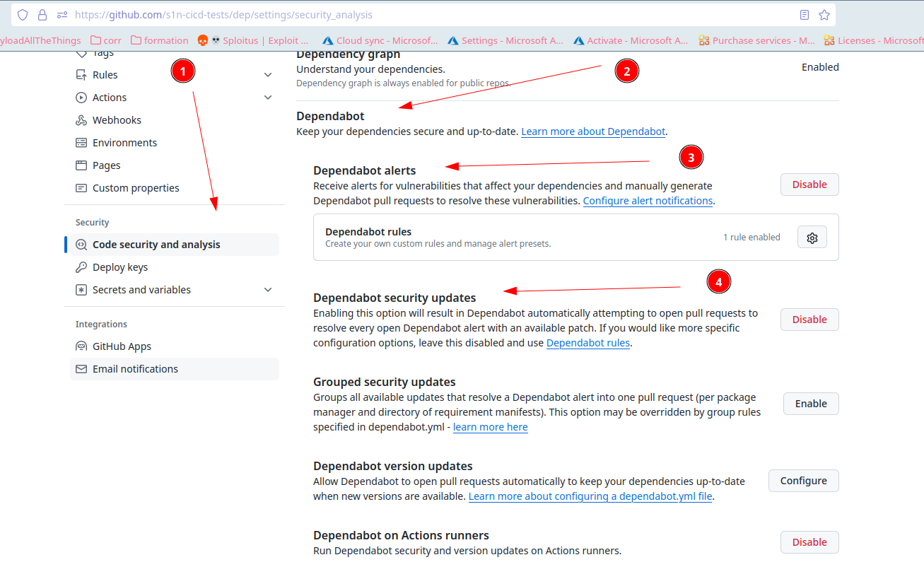Click the Grouped security updates heading
924x579 pixels.
[x=385, y=382]
